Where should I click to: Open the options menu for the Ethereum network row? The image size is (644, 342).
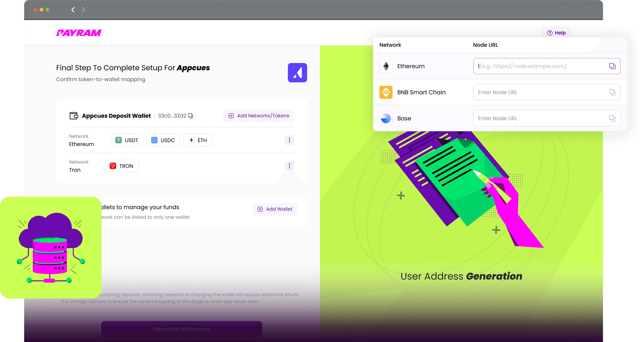pyautogui.click(x=289, y=140)
